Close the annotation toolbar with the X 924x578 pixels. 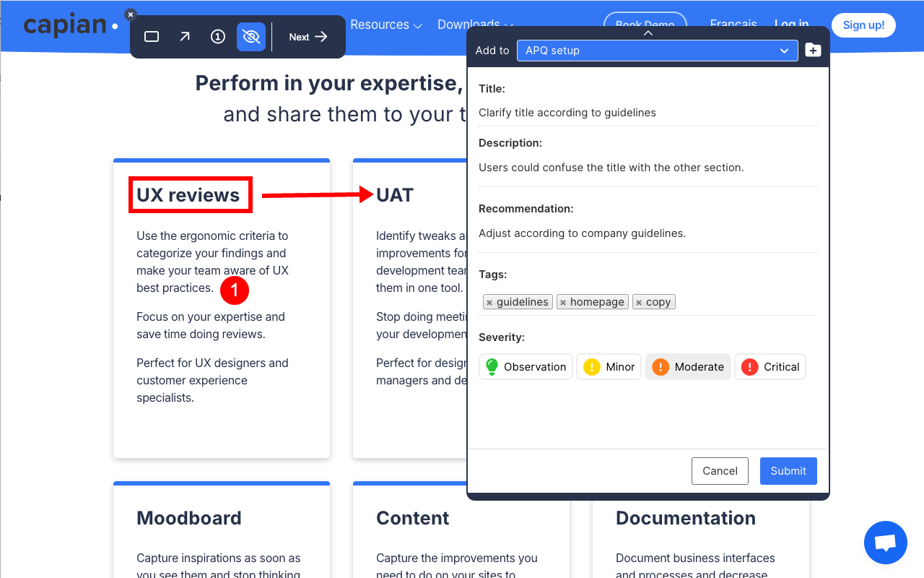[x=130, y=14]
